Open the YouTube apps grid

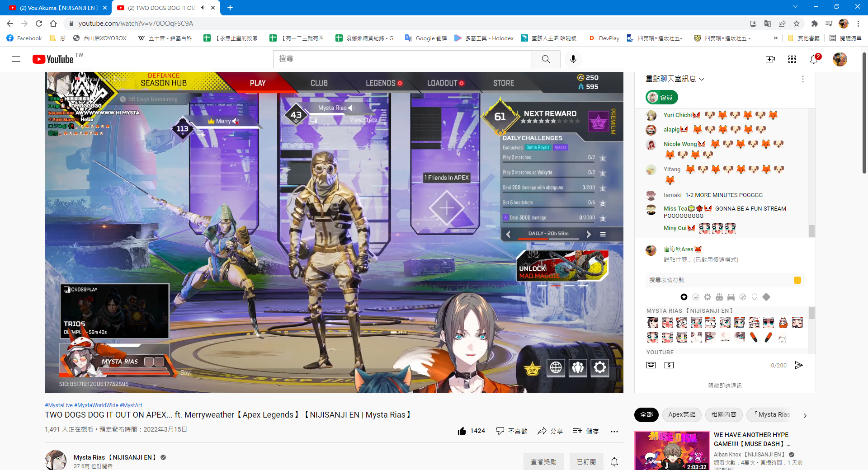click(x=792, y=59)
